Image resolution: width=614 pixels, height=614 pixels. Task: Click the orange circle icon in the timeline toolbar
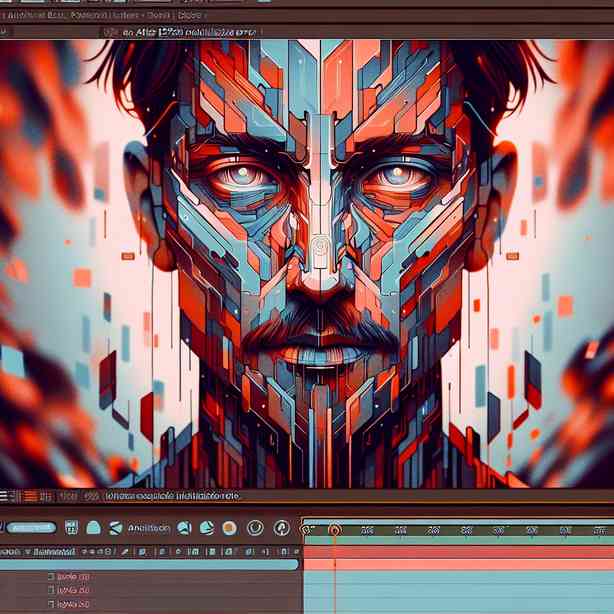coord(229,528)
